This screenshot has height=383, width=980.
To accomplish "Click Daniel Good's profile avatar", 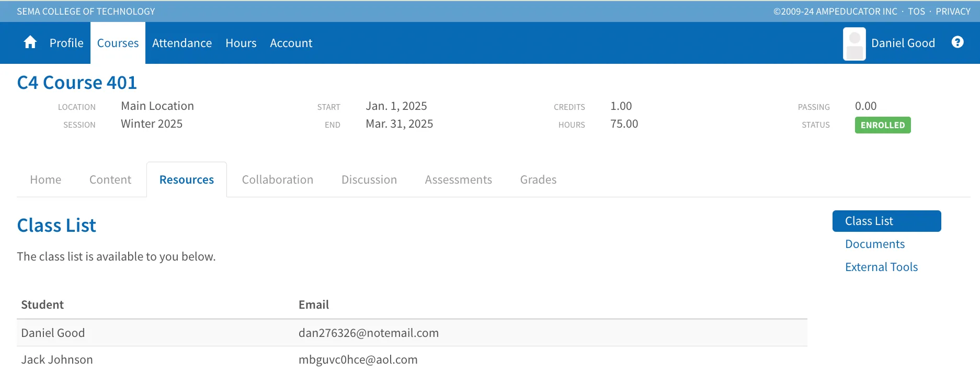I will 854,44.
